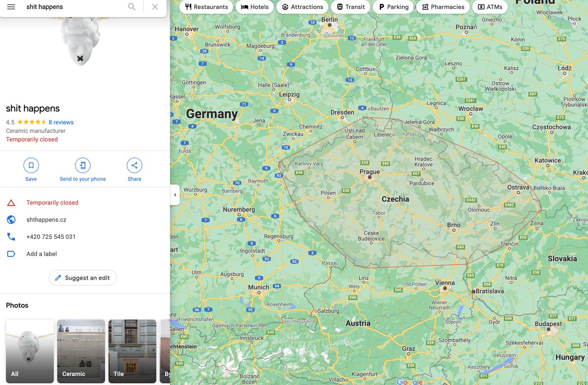Click the Germany country label

(x=212, y=114)
